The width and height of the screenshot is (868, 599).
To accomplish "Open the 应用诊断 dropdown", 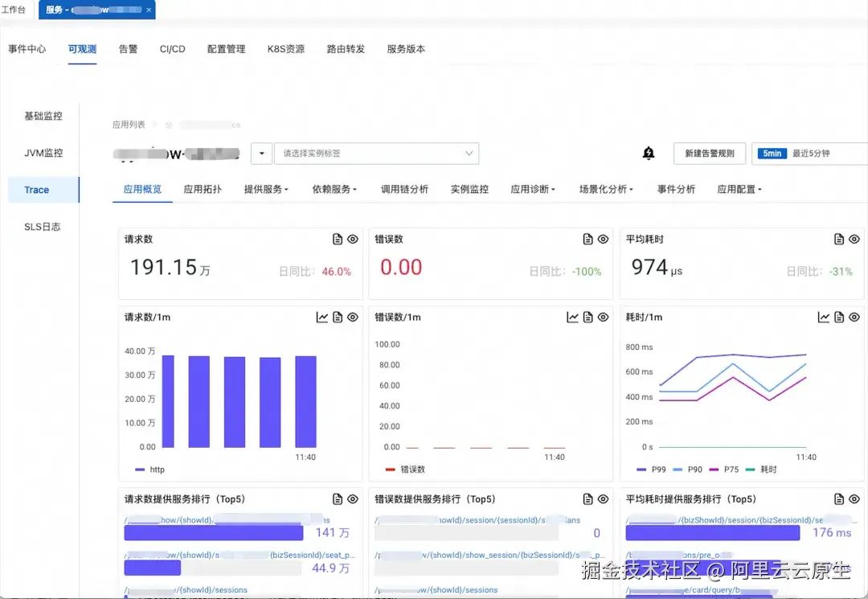I will click(x=532, y=189).
